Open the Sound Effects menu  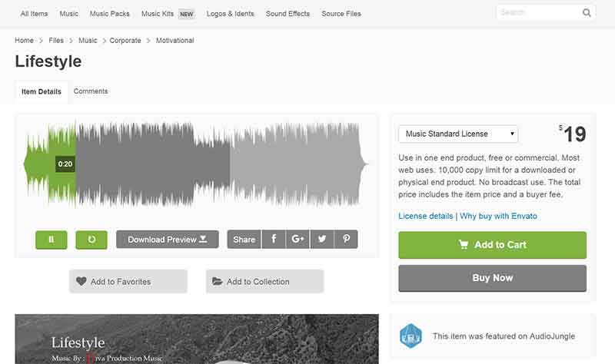[x=288, y=14]
